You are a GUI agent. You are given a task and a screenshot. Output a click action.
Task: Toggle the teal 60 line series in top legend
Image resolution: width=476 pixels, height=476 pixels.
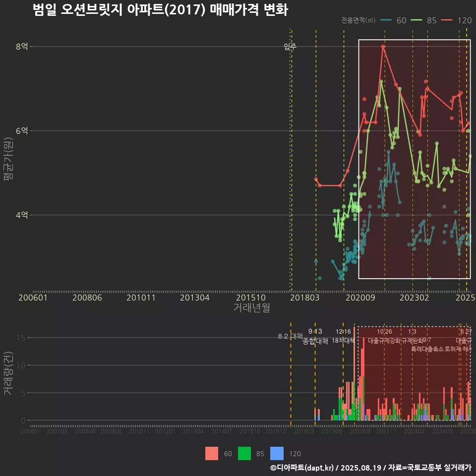click(x=393, y=20)
